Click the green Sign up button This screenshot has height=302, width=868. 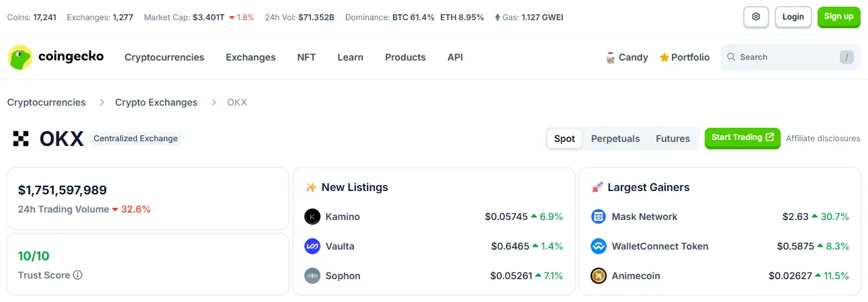[838, 17]
